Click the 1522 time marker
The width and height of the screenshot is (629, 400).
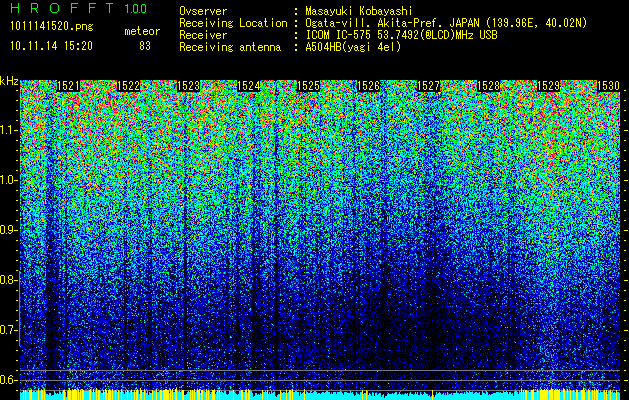click(x=128, y=86)
